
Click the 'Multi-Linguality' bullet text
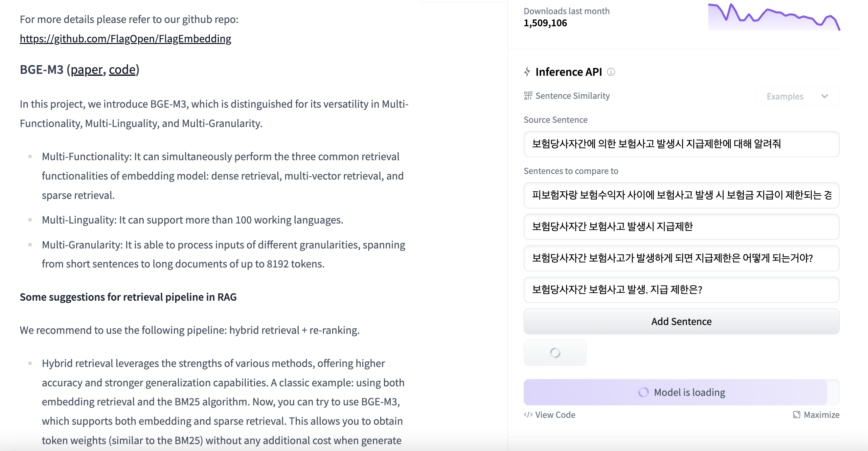pos(193,220)
